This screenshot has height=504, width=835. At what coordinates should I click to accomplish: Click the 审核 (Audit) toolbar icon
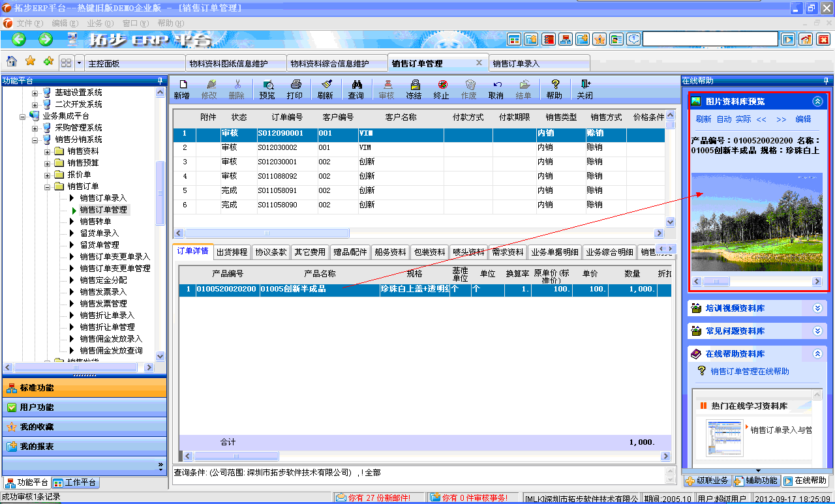386,89
